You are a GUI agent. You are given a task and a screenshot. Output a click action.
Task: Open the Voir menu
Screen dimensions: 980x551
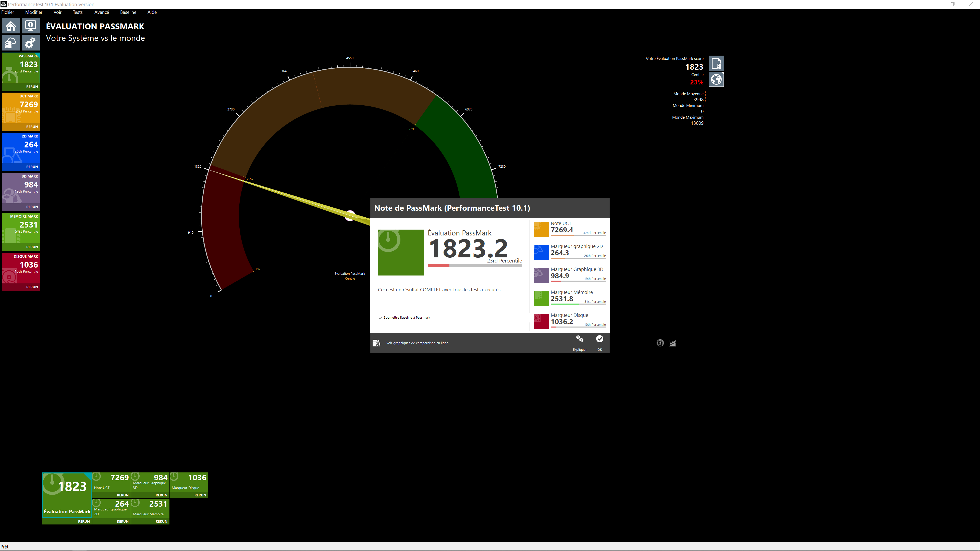(57, 12)
